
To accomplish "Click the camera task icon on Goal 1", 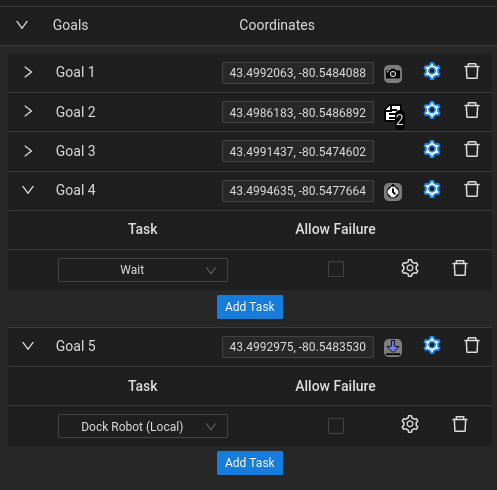I will (393, 74).
